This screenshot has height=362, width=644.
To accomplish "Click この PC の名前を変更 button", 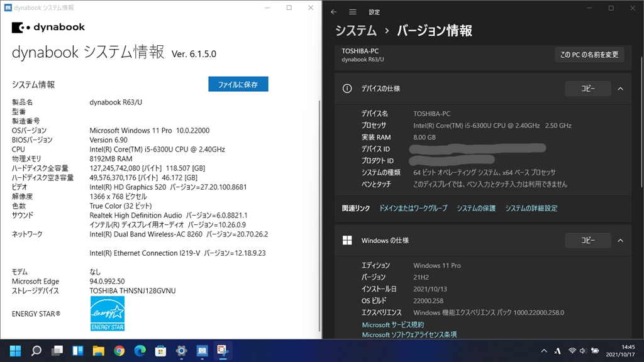I will pos(589,55).
